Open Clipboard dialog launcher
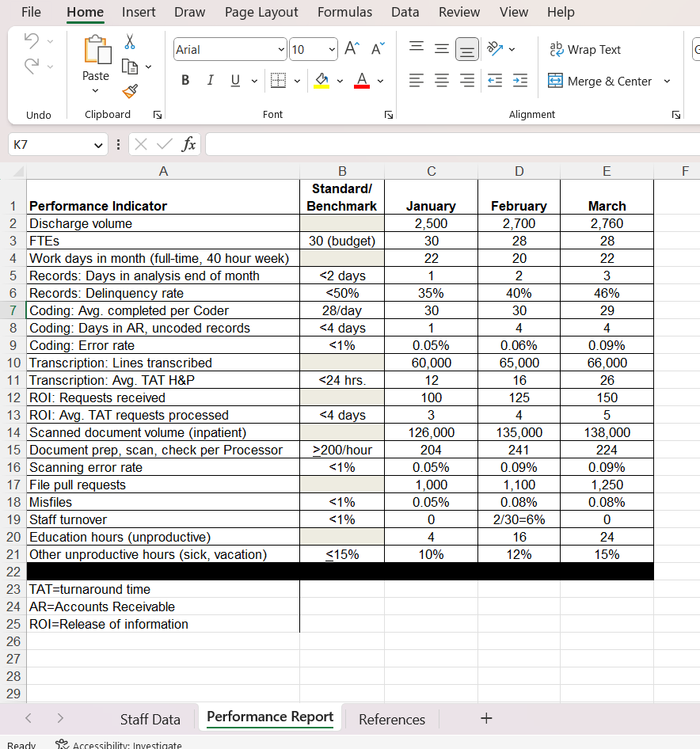This screenshot has height=749, width=700. click(x=158, y=115)
